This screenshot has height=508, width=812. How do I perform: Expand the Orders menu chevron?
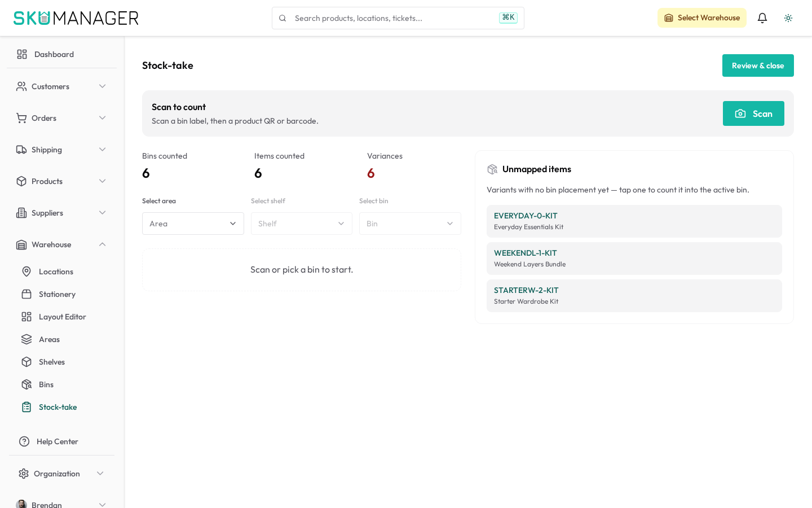[103, 118]
